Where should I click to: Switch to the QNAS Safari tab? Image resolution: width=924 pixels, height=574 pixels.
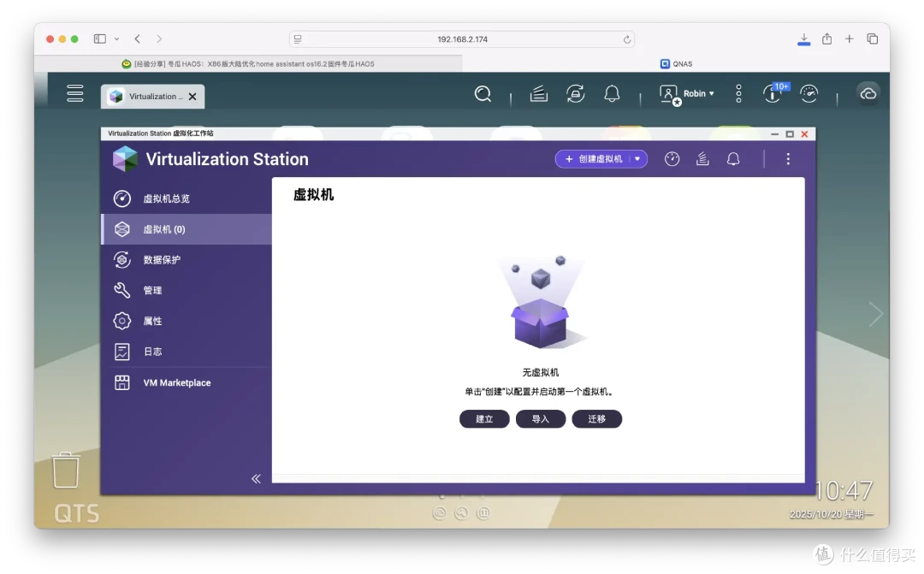(676, 63)
